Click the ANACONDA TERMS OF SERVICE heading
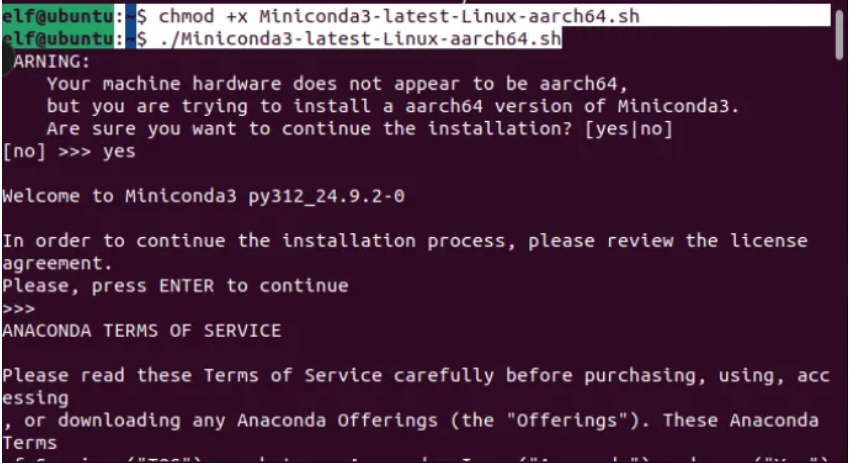 point(141,330)
